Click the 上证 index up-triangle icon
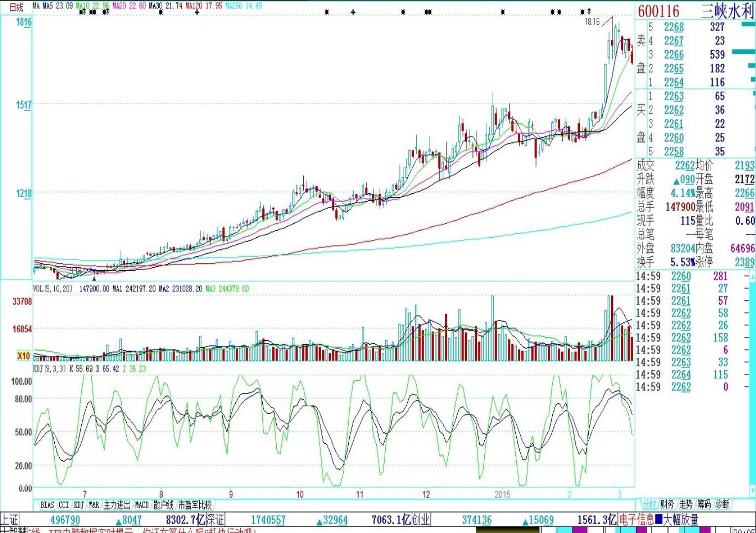The width and height of the screenshot is (756, 533). (118, 521)
